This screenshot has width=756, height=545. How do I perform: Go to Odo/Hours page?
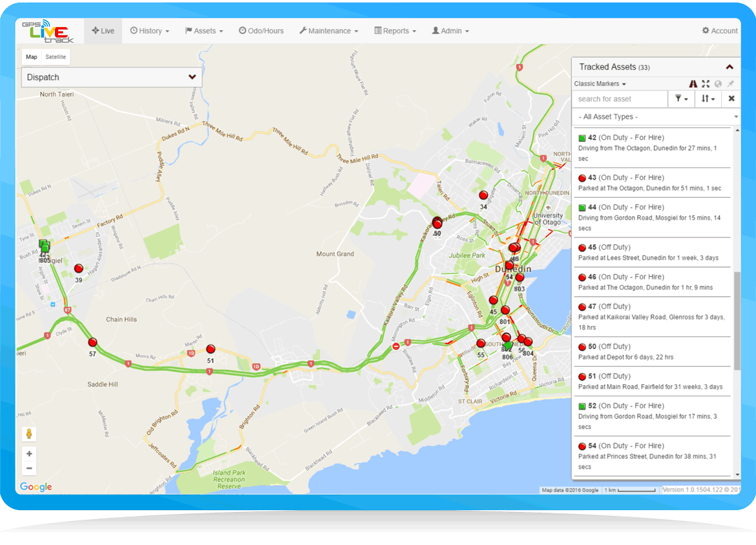(261, 31)
